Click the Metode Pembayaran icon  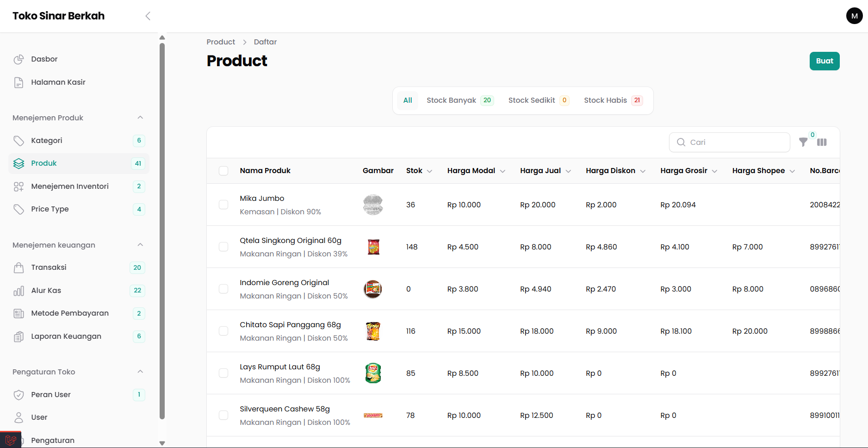(x=19, y=313)
